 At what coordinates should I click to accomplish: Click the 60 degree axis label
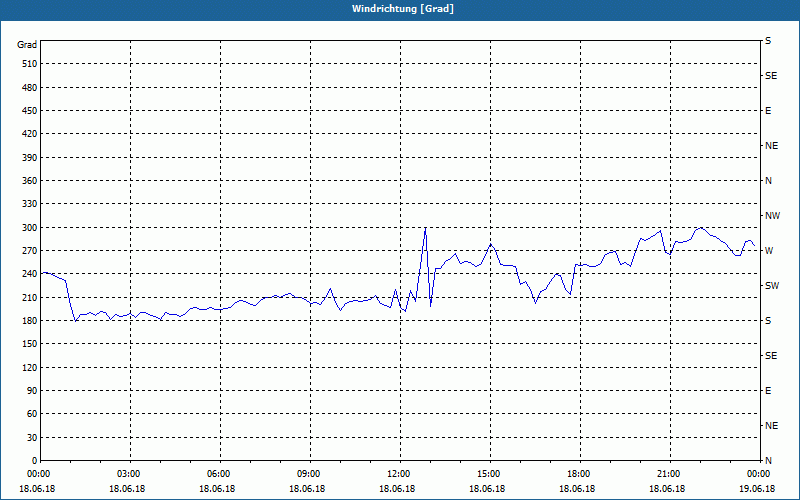32,414
